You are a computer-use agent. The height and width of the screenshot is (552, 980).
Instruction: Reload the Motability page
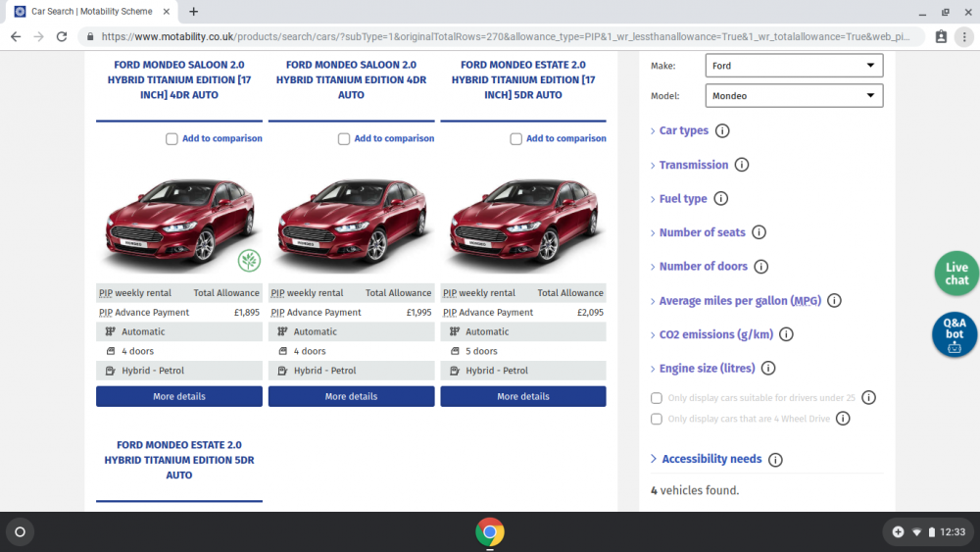tap(61, 37)
